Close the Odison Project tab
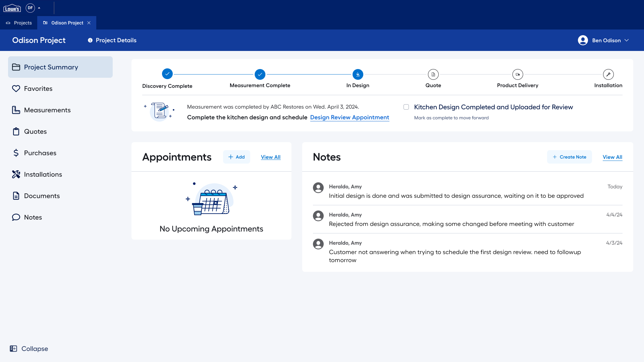Image resolution: width=644 pixels, height=362 pixels. tap(89, 23)
